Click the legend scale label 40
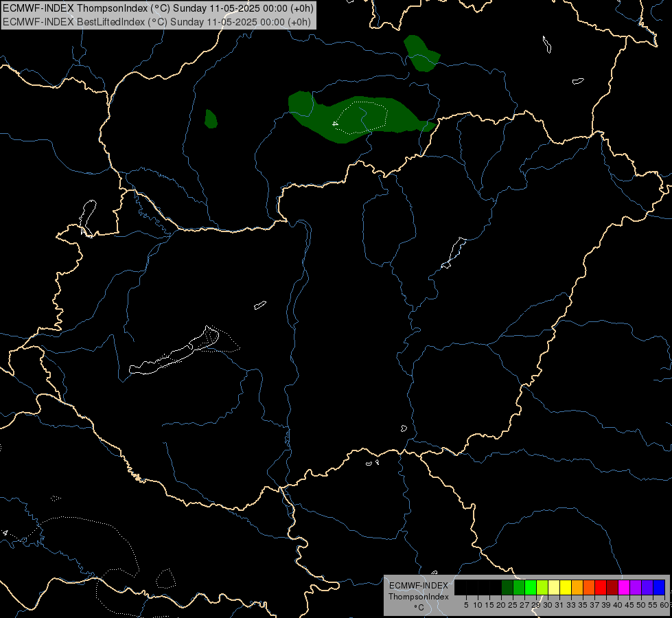Image resolution: width=672 pixels, height=618 pixels. click(x=618, y=605)
